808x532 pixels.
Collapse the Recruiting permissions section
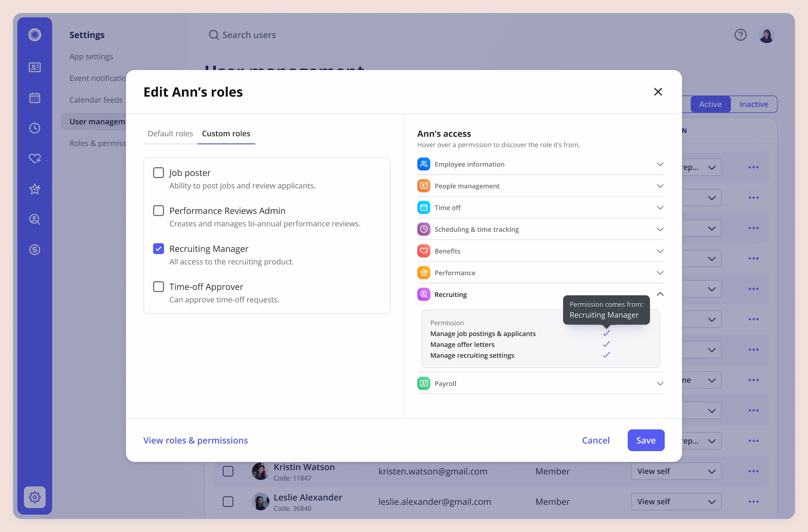click(x=660, y=294)
